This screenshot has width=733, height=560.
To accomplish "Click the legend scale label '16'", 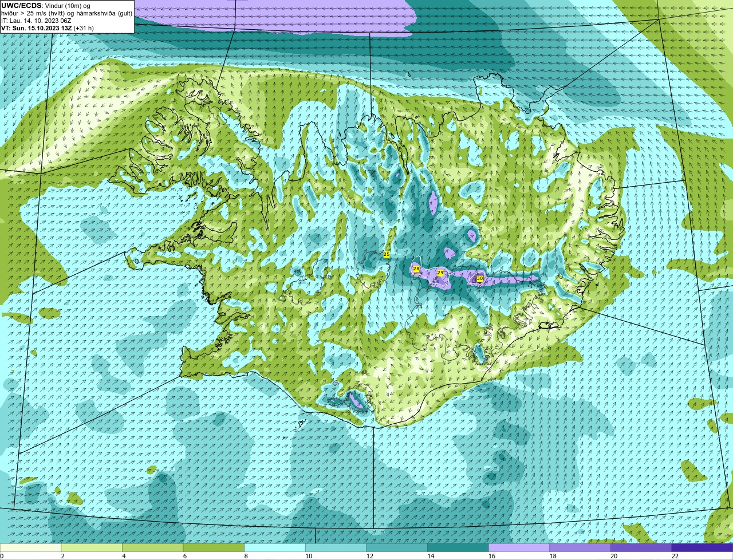I will pos(492,555).
